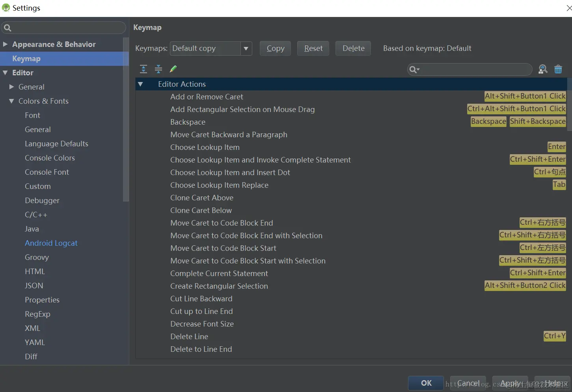Click the Cancel button
The image size is (572, 392).
[468, 383]
